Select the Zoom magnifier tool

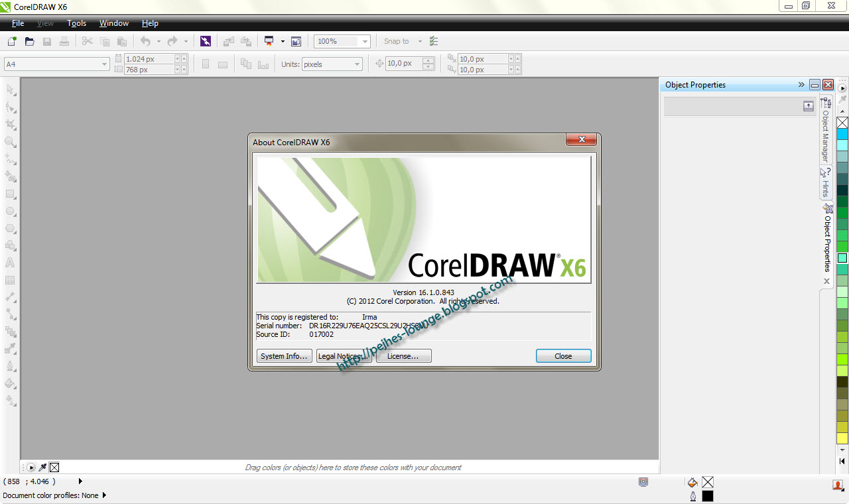[11, 142]
